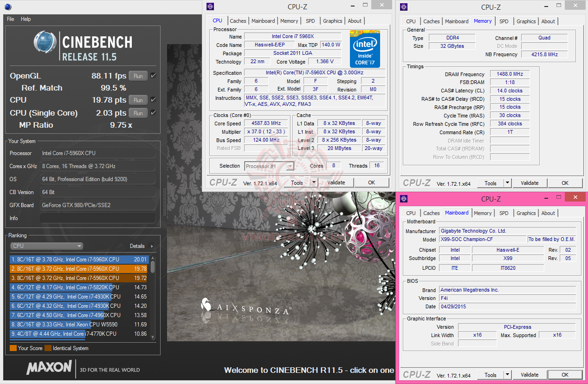Viewport: 588px width, 384px height.
Task: Click the DRAM Frequency value 1488.0 MHz
Action: 510,74
